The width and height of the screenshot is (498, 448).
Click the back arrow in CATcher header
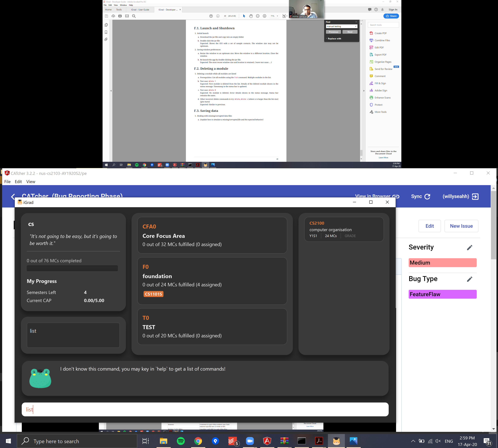13,196
